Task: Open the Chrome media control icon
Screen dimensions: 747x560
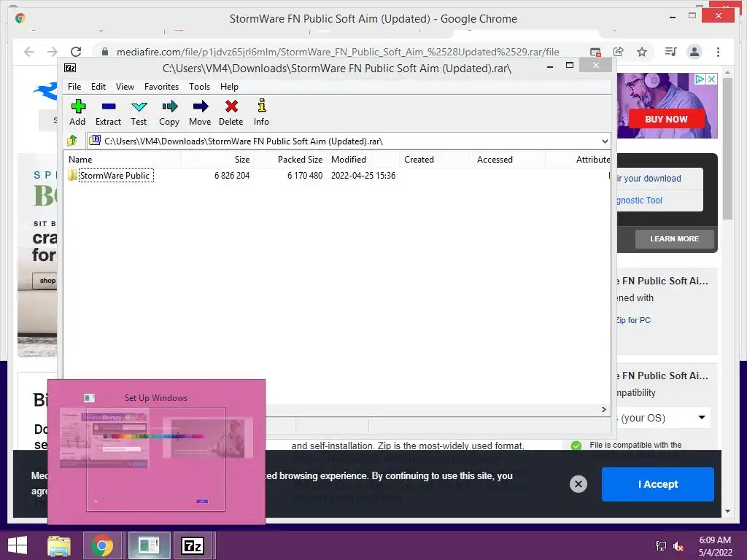Action: (671, 52)
